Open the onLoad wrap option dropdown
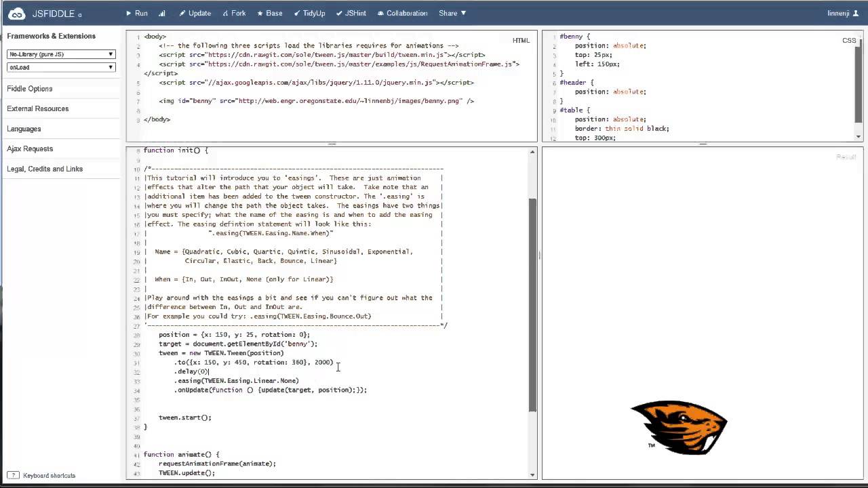The height and width of the screenshot is (488, 868). click(61, 67)
